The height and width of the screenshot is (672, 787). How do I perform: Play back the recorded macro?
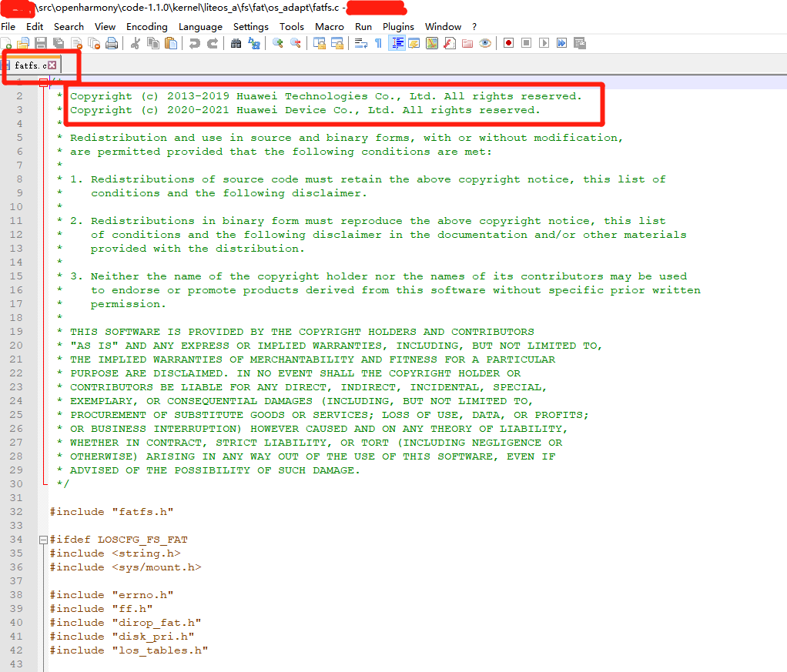tap(544, 43)
